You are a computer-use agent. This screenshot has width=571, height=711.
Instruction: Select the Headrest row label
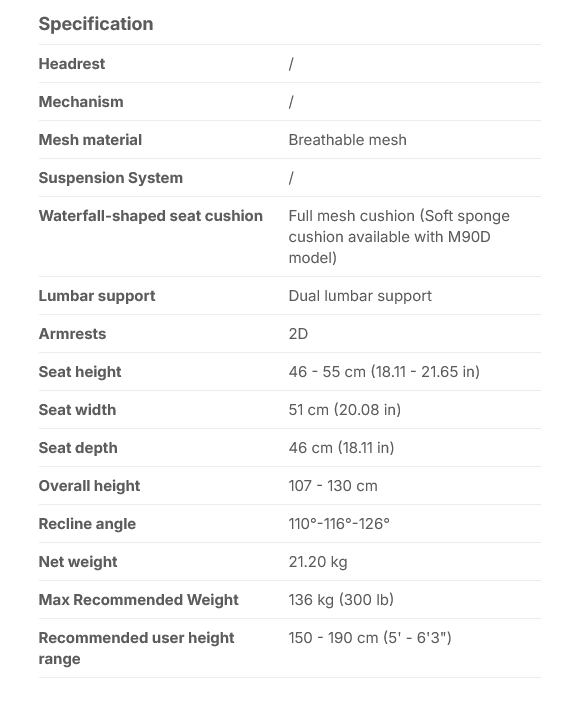point(72,64)
